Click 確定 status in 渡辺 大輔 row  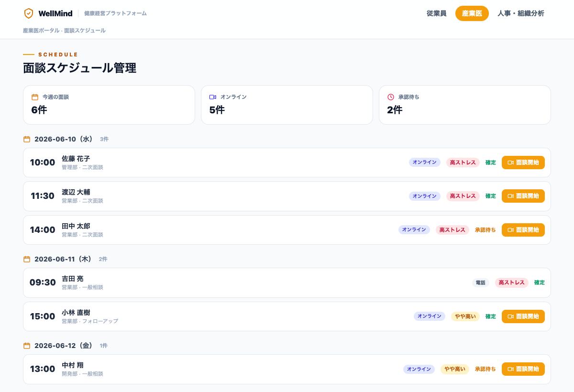[x=491, y=196]
